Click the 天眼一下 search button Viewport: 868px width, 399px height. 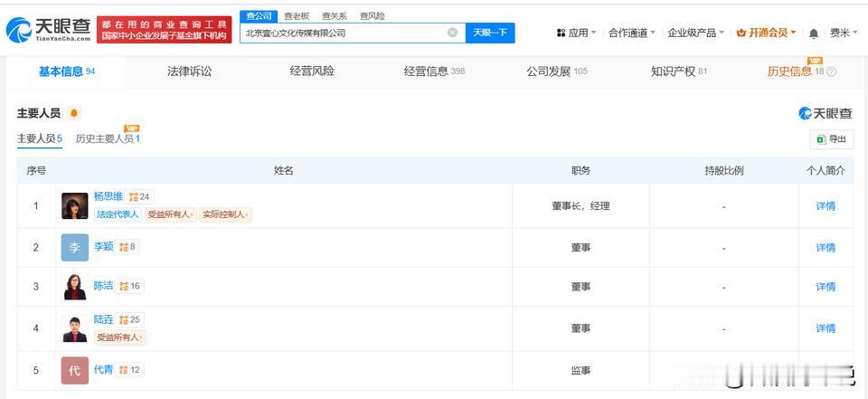490,33
